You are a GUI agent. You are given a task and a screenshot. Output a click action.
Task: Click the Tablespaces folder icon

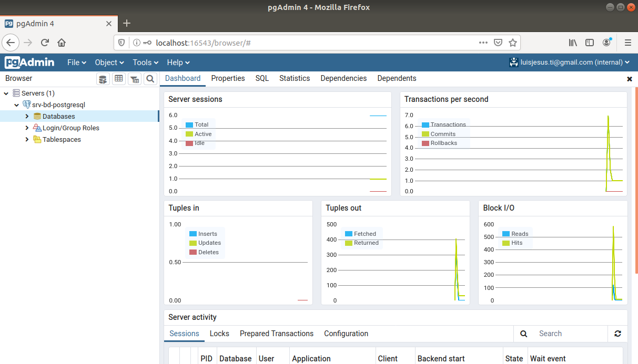click(x=37, y=139)
